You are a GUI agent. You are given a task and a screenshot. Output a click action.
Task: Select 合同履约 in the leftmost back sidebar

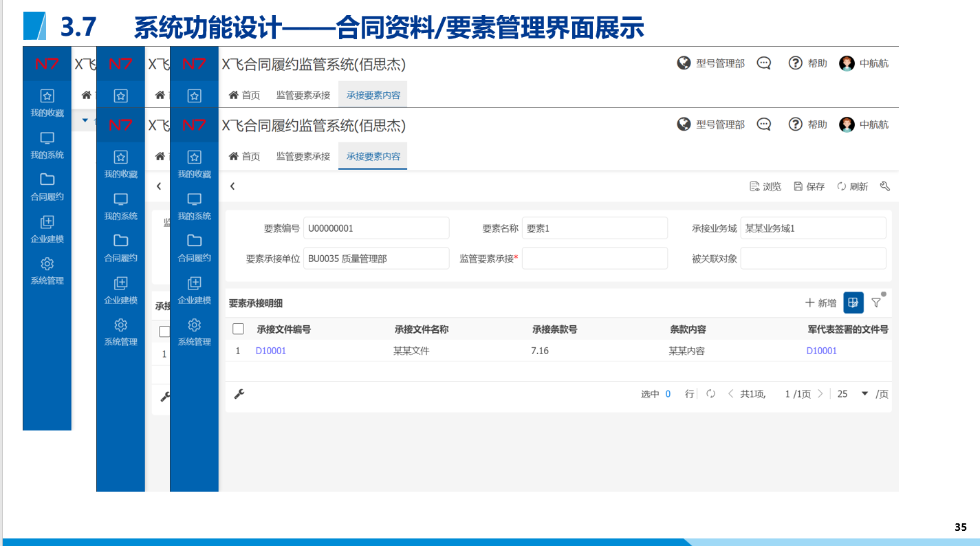[47, 186]
